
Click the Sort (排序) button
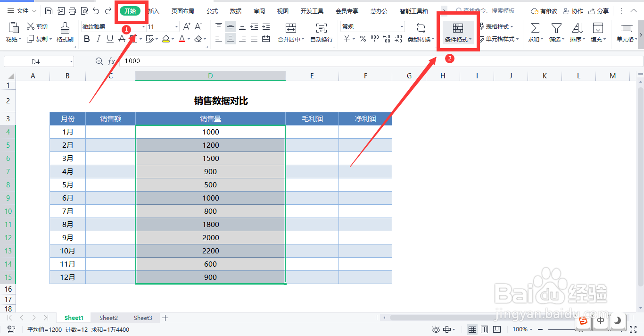point(577,33)
